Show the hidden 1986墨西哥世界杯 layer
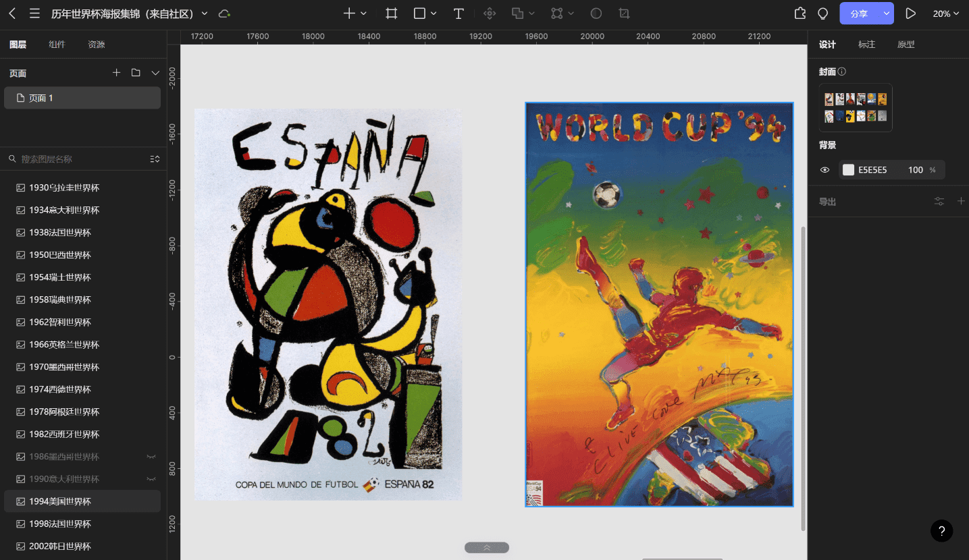 (151, 457)
